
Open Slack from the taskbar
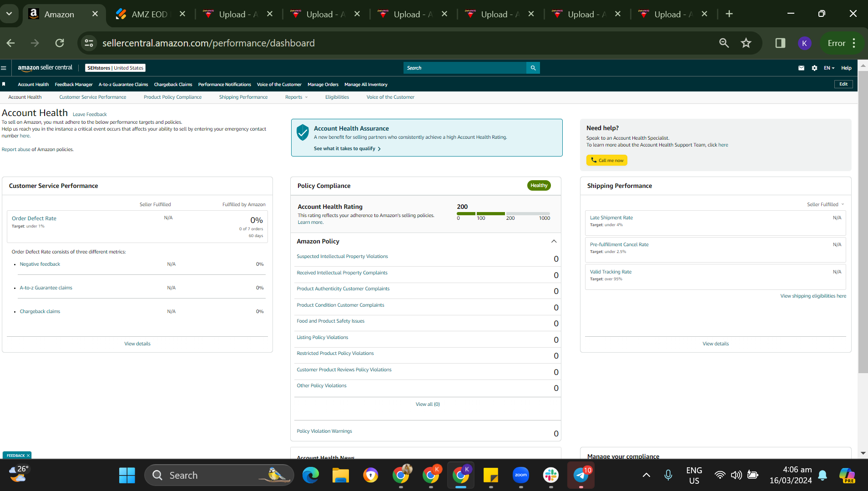click(x=551, y=476)
